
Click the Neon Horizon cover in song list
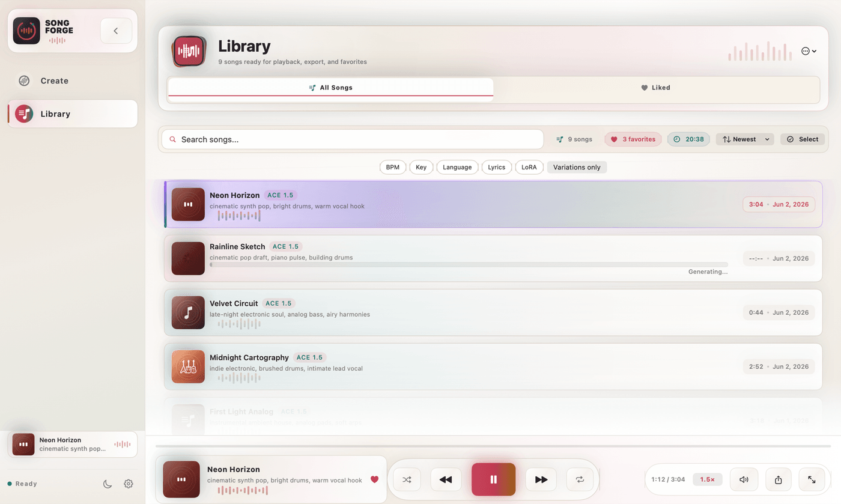pos(188,204)
